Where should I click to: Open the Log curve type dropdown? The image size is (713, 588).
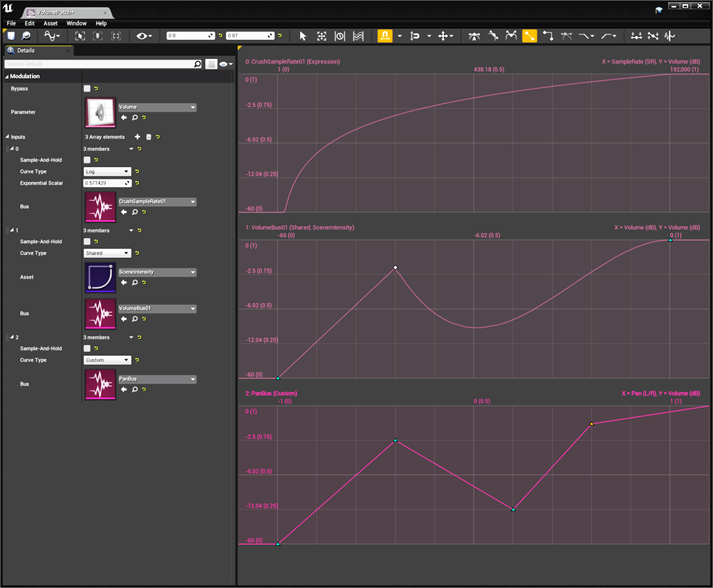pyautogui.click(x=108, y=171)
